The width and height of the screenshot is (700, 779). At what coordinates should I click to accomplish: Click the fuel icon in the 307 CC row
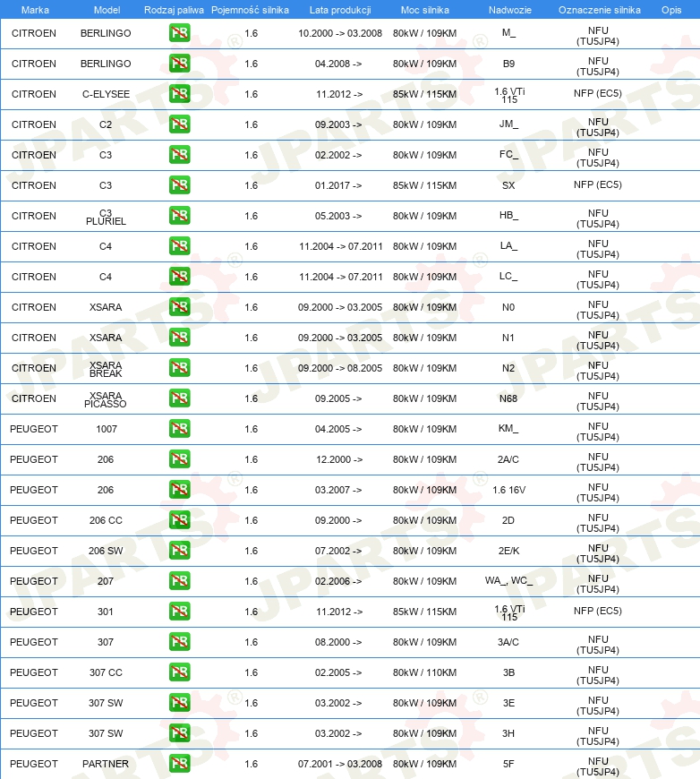(x=179, y=672)
